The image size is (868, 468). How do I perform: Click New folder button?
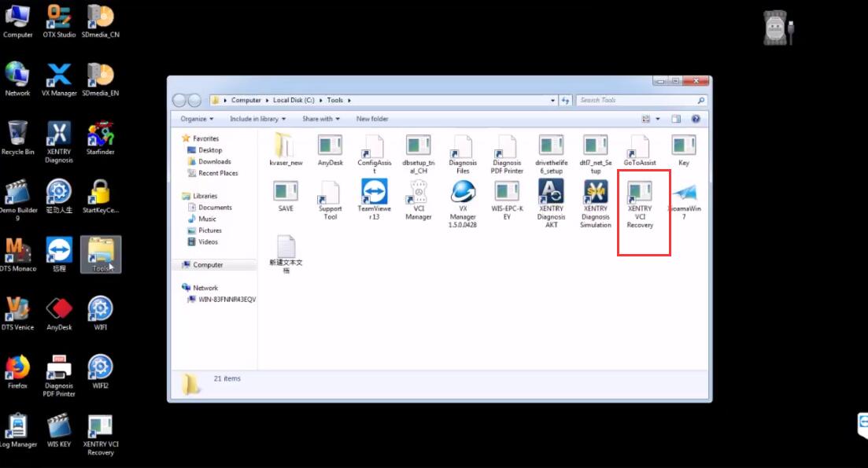(x=372, y=119)
